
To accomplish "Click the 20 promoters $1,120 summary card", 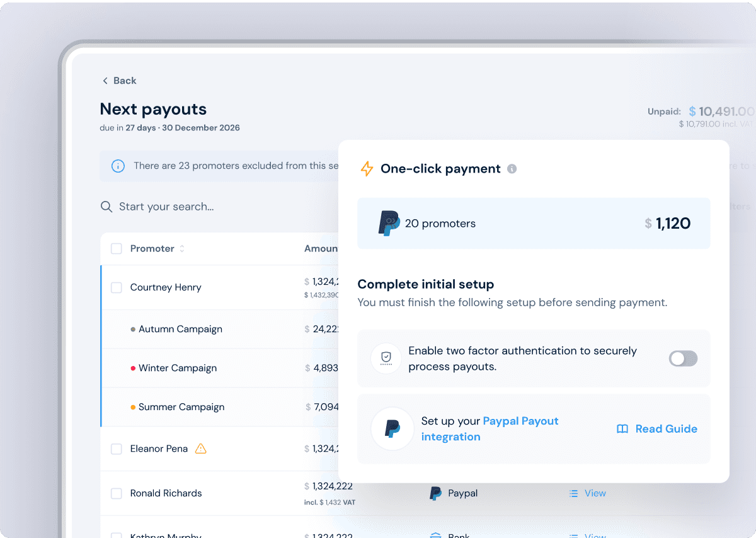I will 534,223.
